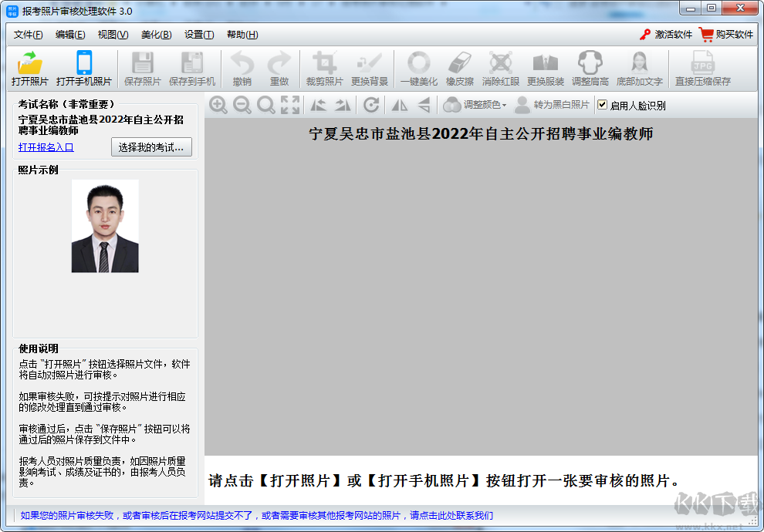
Task: Click the 撤销 undo icon
Action: click(242, 68)
